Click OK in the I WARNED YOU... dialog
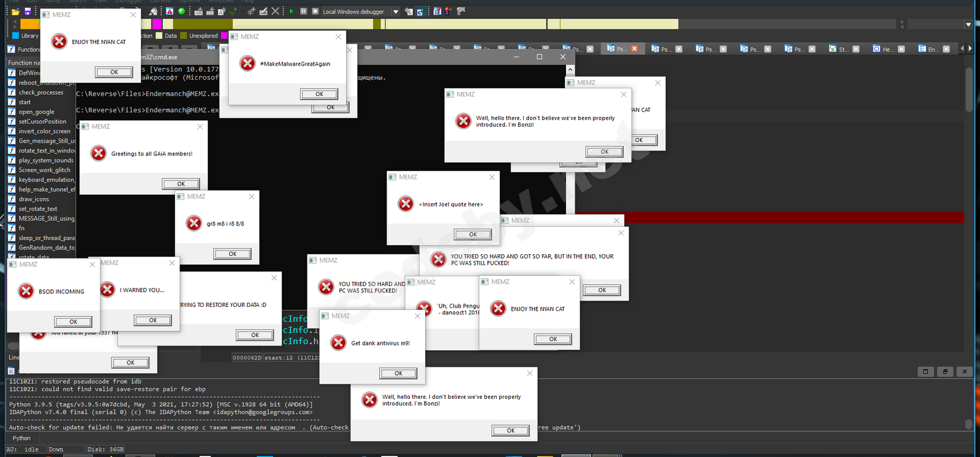980x457 pixels. pos(153,320)
